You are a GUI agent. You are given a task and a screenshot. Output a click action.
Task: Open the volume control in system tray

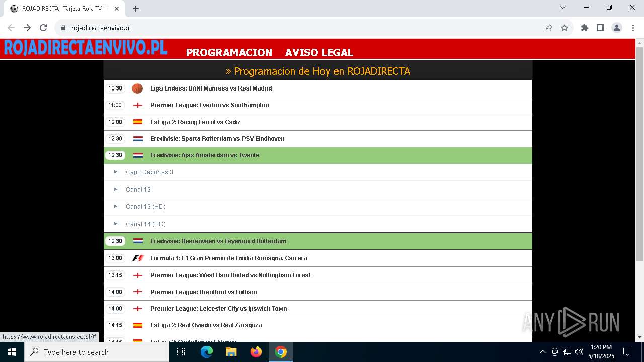tap(579, 352)
